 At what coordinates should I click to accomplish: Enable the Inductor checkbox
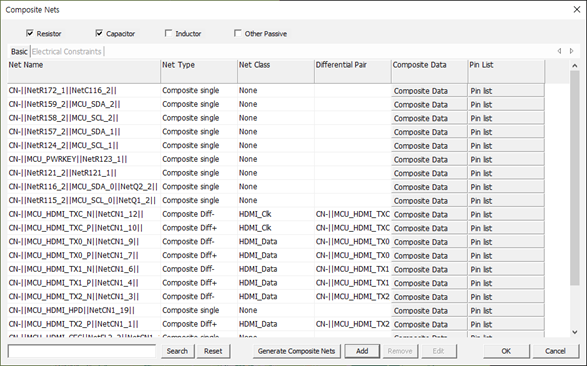point(168,33)
